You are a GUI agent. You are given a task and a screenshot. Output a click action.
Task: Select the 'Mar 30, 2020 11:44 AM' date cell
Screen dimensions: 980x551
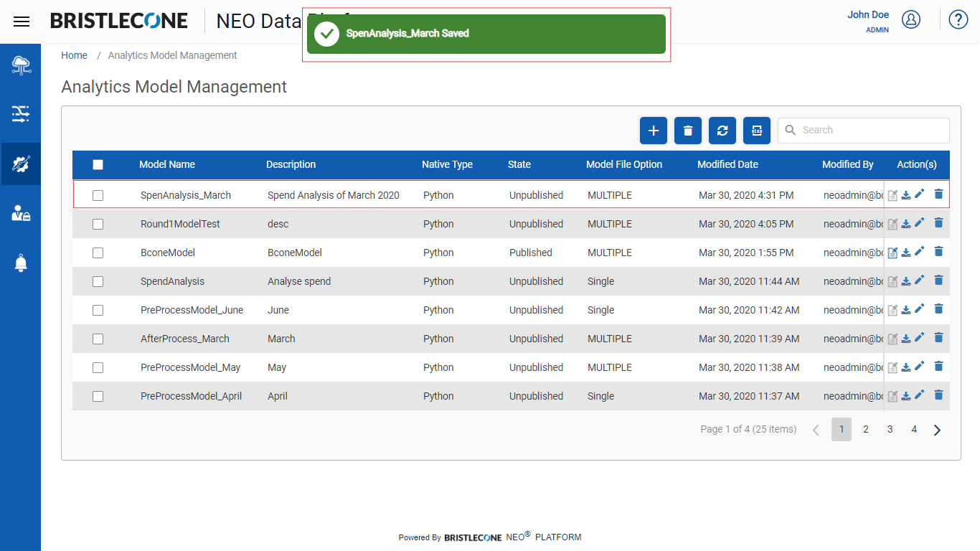coord(749,281)
